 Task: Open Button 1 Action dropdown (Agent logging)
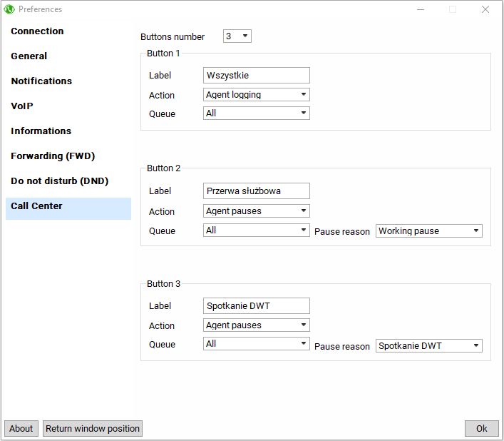pos(256,95)
